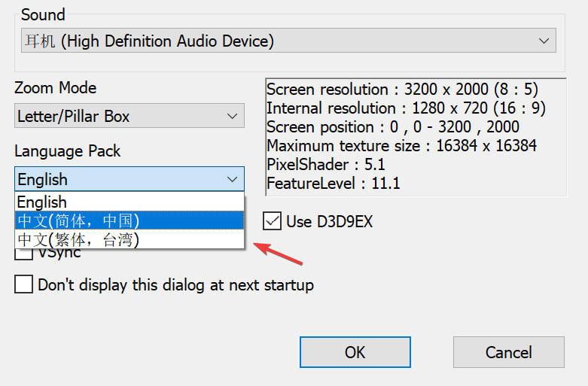This screenshot has height=386, width=588.
Task: Select English from the open language list
Action: [42, 202]
